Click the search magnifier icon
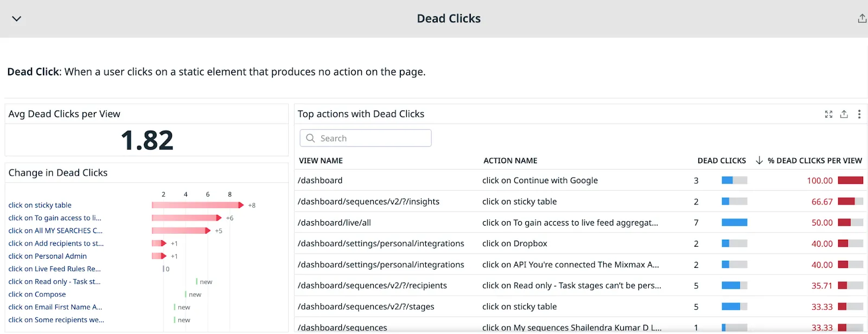The width and height of the screenshot is (868, 334). pyautogui.click(x=310, y=138)
